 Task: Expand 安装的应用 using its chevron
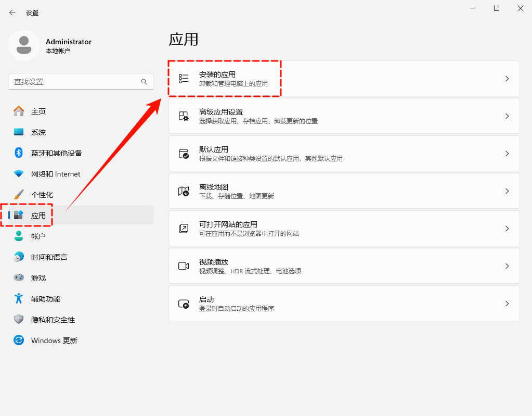[507, 79]
